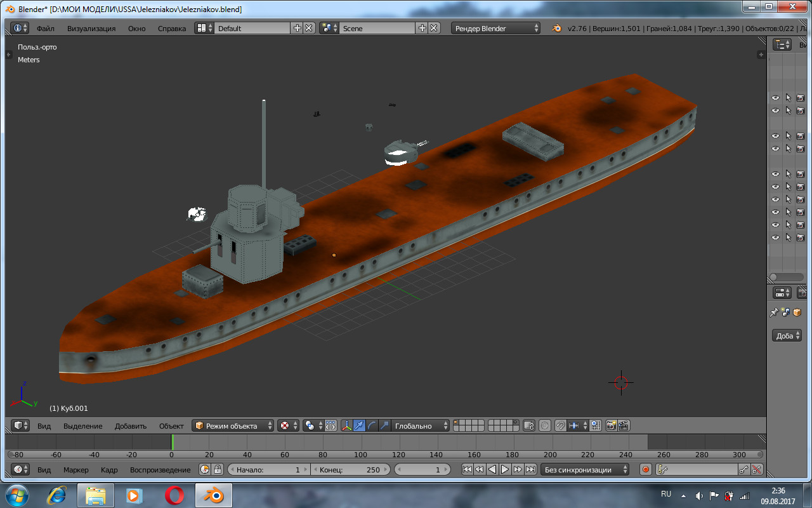Delete the current Scene with its X button
Image resolution: width=812 pixels, height=508 pixels.
point(434,28)
